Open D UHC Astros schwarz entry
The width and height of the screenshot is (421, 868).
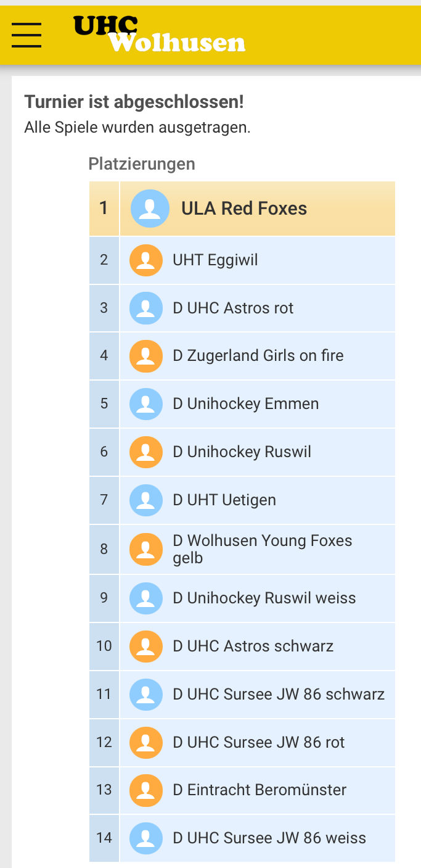253,646
